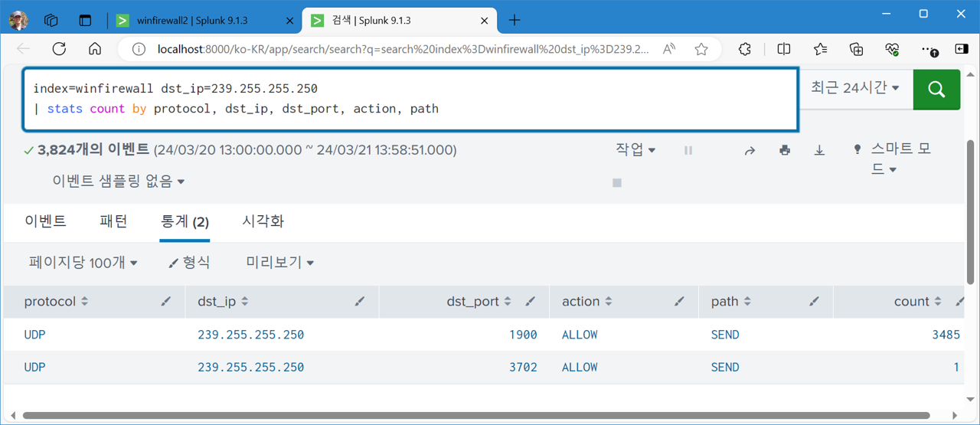Go to browser home page
The image size is (980, 425).
pyautogui.click(x=95, y=49)
